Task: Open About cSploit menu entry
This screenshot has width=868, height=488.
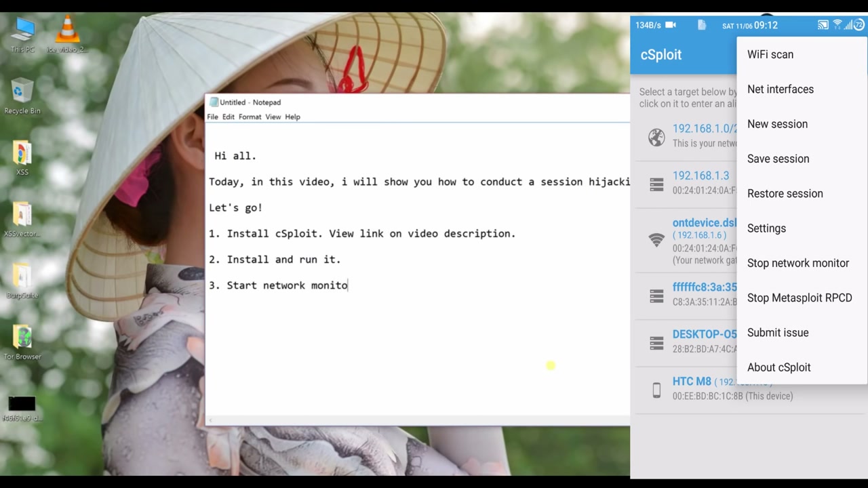Action: tap(802, 367)
